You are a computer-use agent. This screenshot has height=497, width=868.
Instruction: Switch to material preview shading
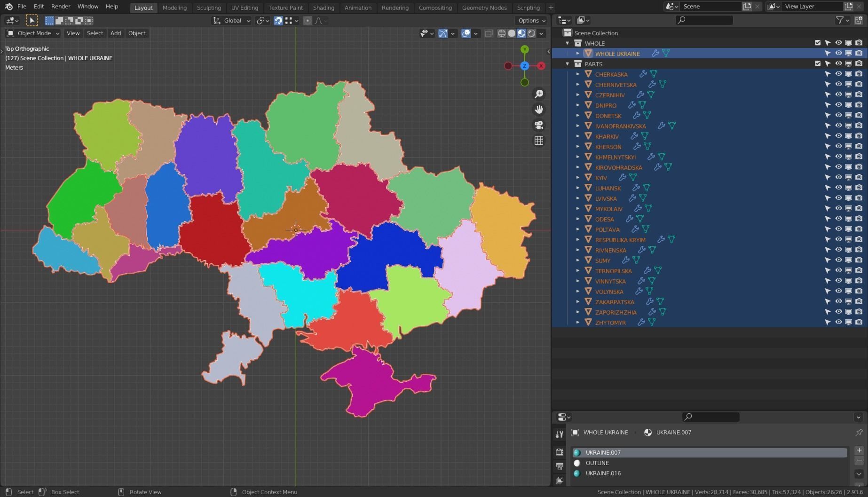click(521, 33)
